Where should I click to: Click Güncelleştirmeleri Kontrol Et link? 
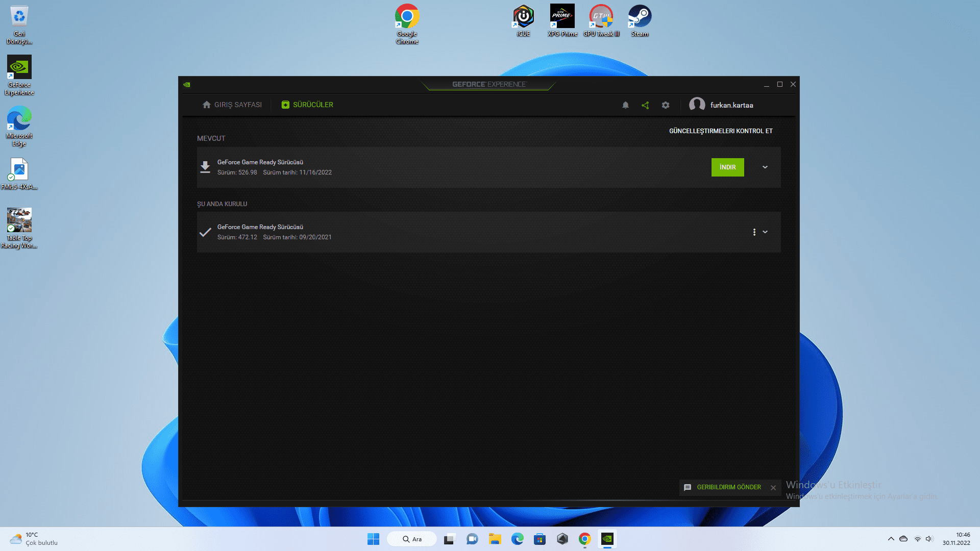pos(721,131)
